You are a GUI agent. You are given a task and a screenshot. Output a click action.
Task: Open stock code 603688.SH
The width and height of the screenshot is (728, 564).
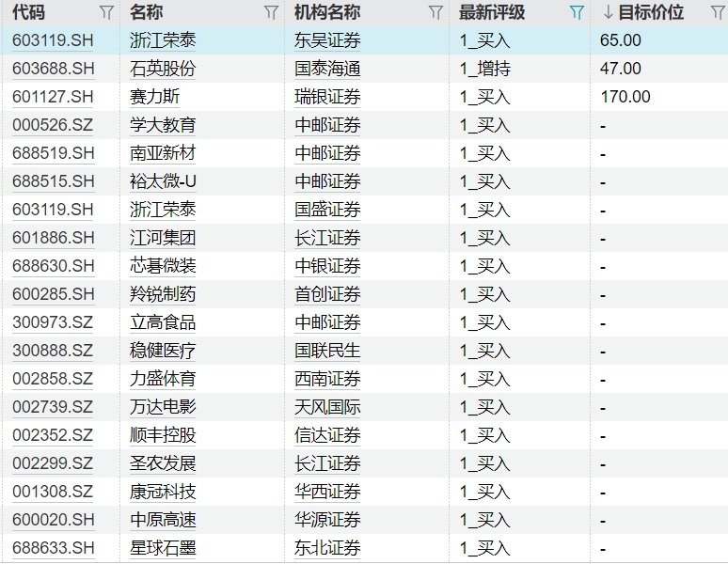click(x=53, y=69)
